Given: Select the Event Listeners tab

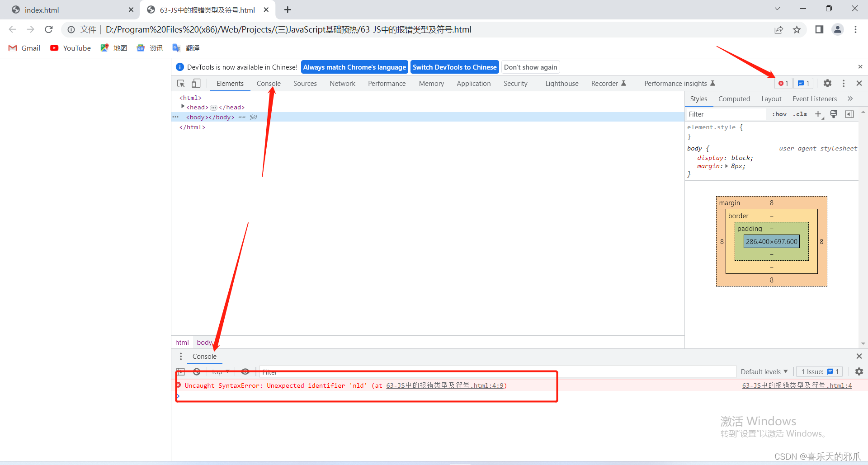Looking at the screenshot, I should click(x=815, y=99).
